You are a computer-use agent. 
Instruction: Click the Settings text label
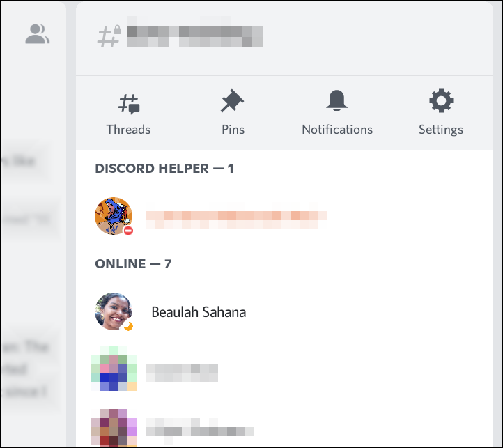441,130
